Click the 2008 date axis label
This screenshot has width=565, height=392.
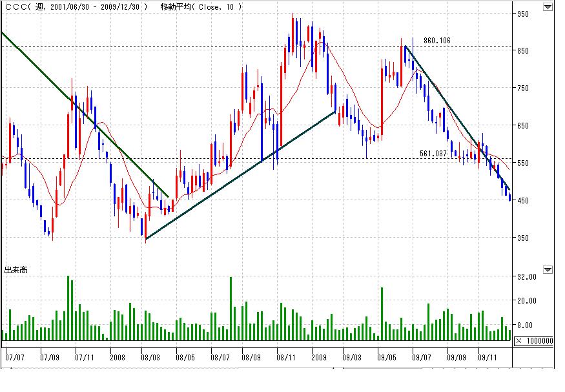point(118,356)
